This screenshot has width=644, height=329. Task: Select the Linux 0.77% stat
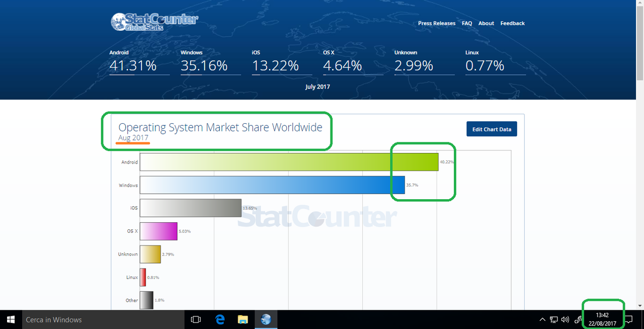pyautogui.click(x=496, y=62)
